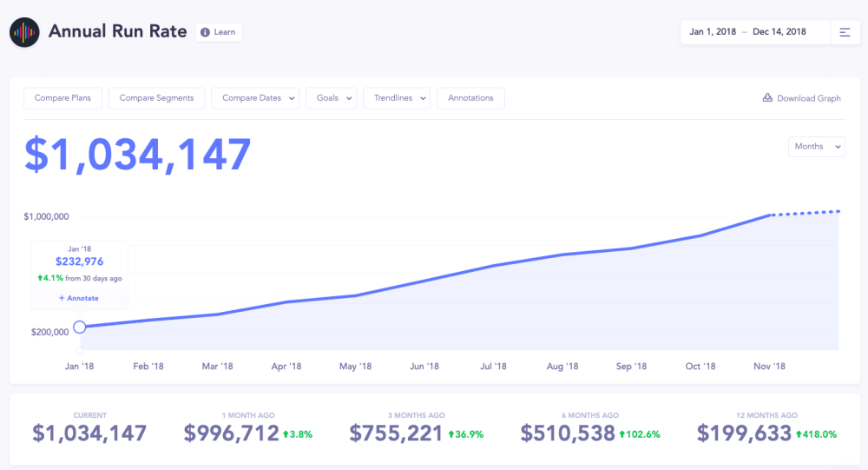Click the end date Dec 14, 2018
This screenshot has width=868, height=470.
pos(779,32)
